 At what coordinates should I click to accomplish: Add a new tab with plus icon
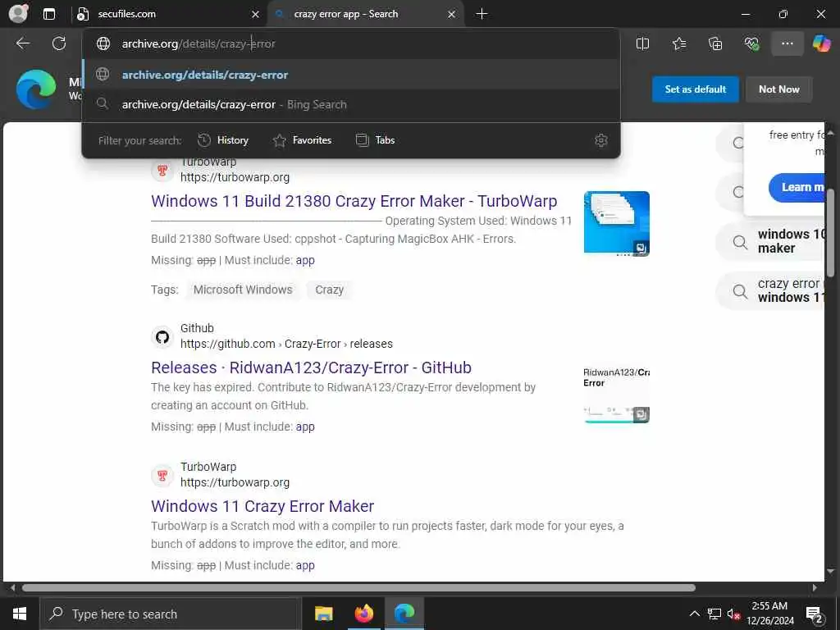pyautogui.click(x=482, y=14)
